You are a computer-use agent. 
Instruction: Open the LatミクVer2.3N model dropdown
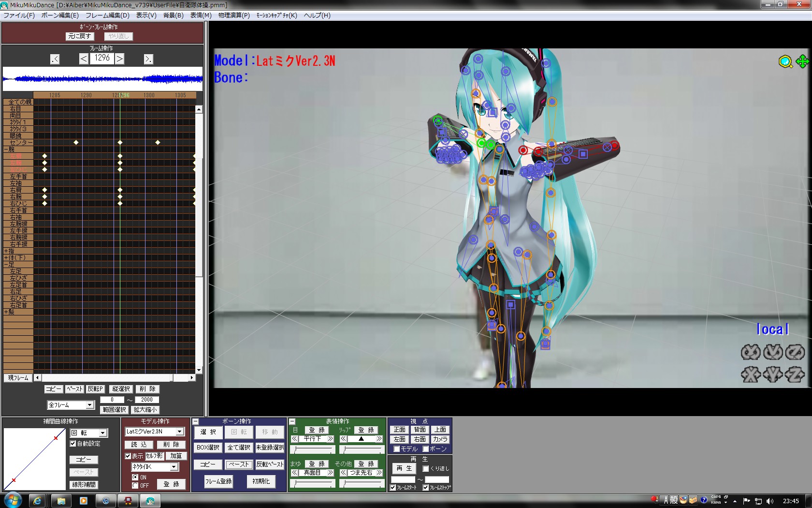click(179, 432)
